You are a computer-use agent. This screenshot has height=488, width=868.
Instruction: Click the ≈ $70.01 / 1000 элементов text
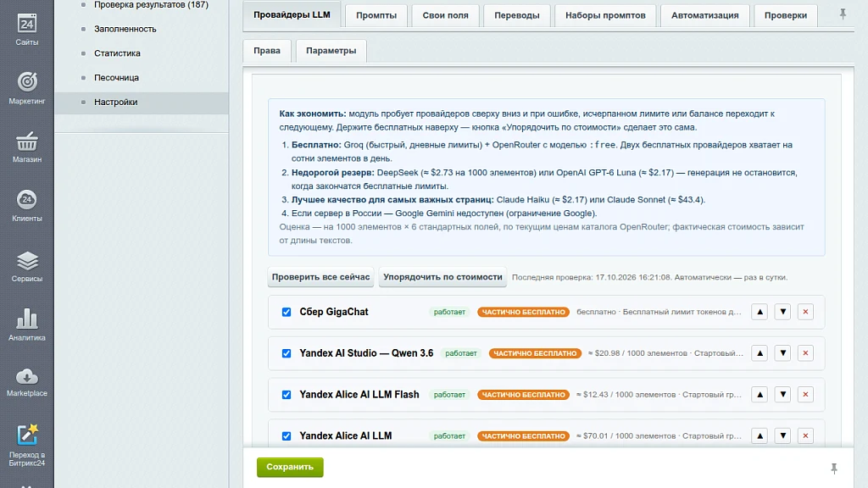[x=626, y=436]
